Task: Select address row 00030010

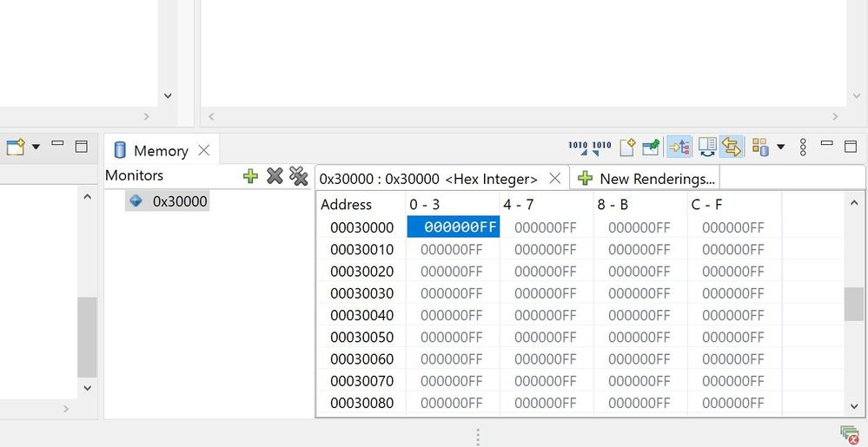Action: 362,249
